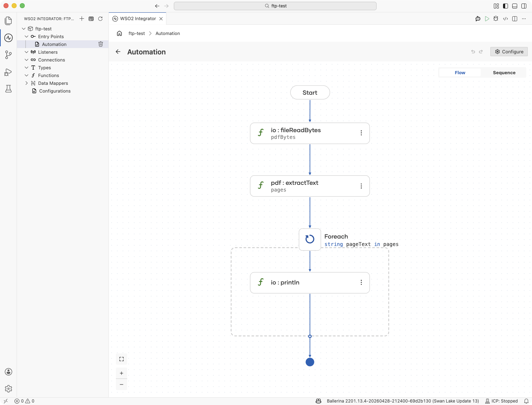The image size is (532, 405).
Task: Click the Debug integration icon in the editor toolbar
Action: (x=496, y=19)
